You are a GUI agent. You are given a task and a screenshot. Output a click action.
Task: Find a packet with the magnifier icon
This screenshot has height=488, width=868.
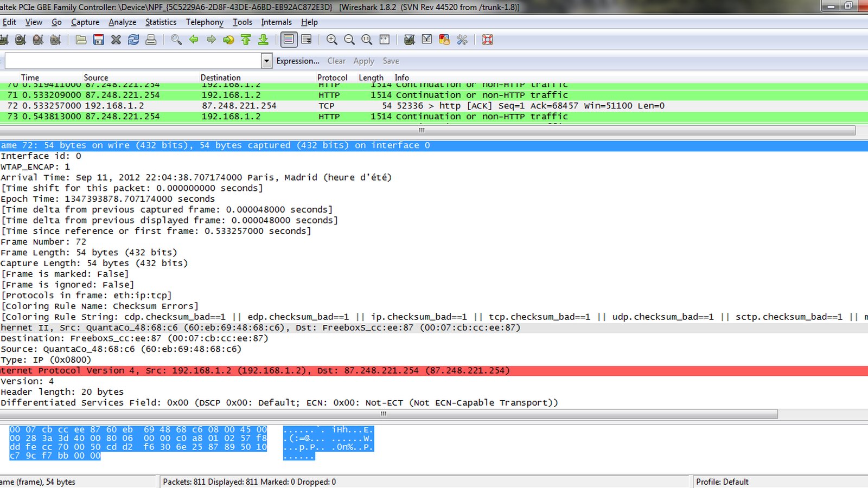176,40
